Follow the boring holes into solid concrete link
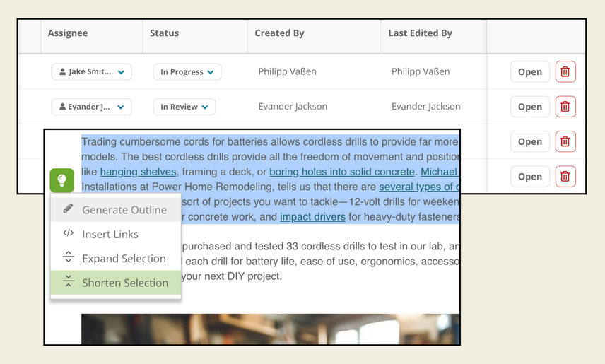Viewport: 605px width, 364px height. (x=342, y=172)
